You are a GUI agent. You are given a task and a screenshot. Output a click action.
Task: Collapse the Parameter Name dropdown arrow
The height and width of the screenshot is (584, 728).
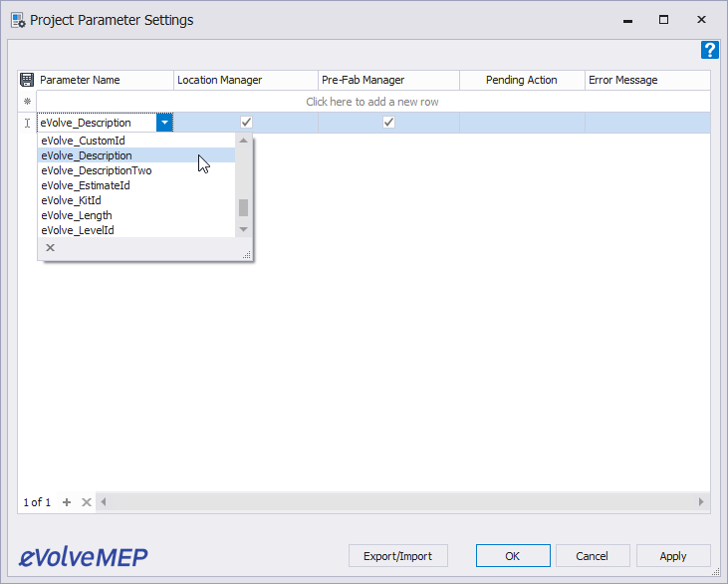(x=164, y=123)
